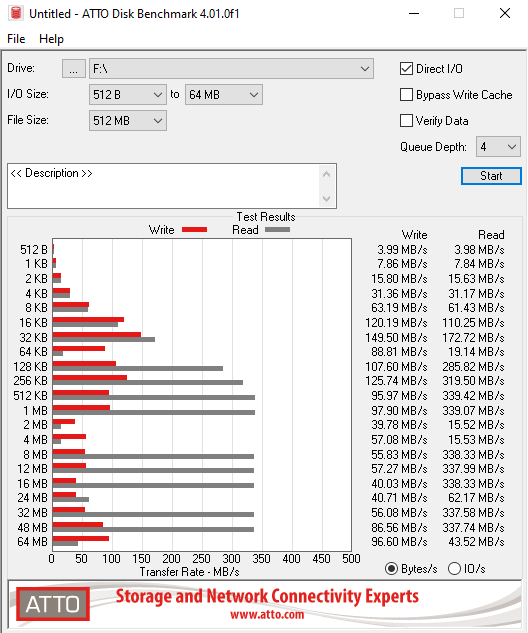This screenshot has height=633, width=528.
Task: Click the read value 62.17 MB/s
Action: pyautogui.click(x=476, y=498)
